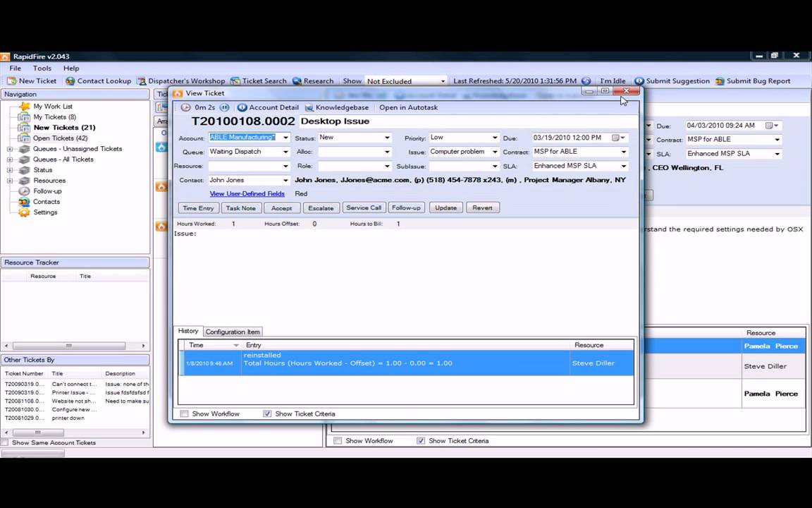Click the Accept button
Image resolution: width=812 pixels, height=508 pixels.
(282, 208)
